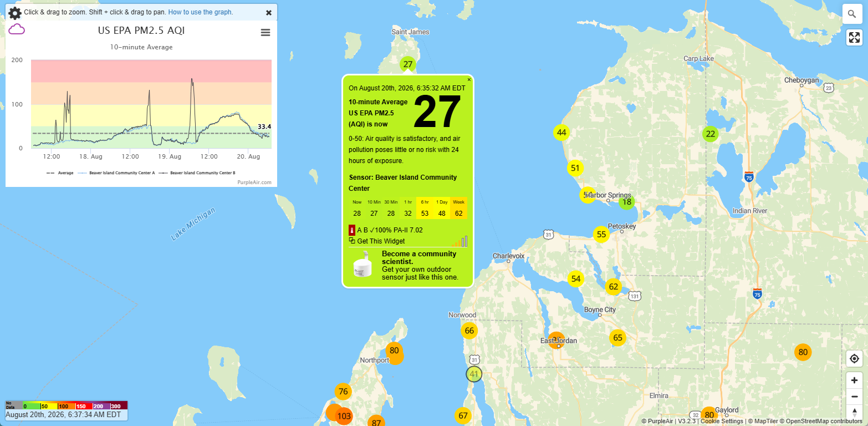Select the 67 sensor marker
This screenshot has width=868, height=426.
click(x=463, y=416)
